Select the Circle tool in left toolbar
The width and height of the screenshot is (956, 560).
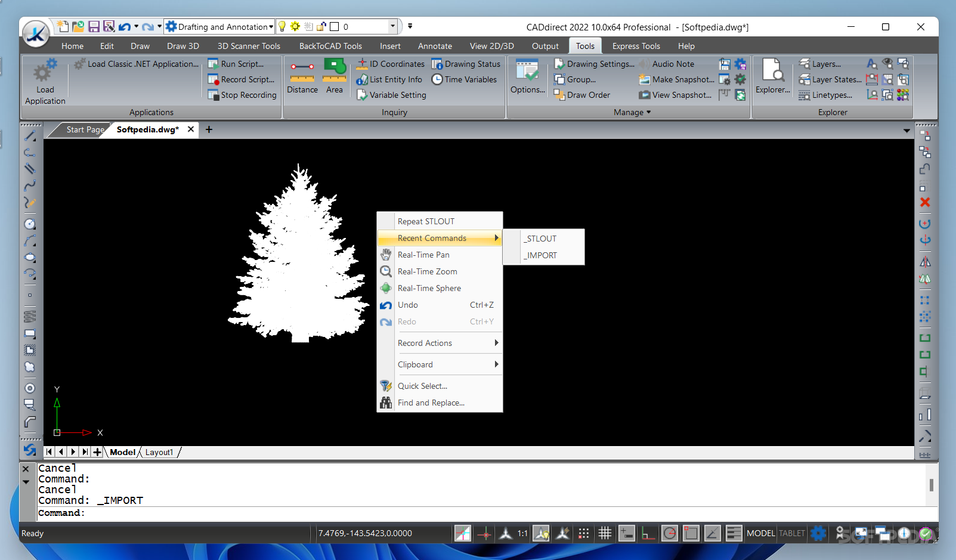coord(30,224)
